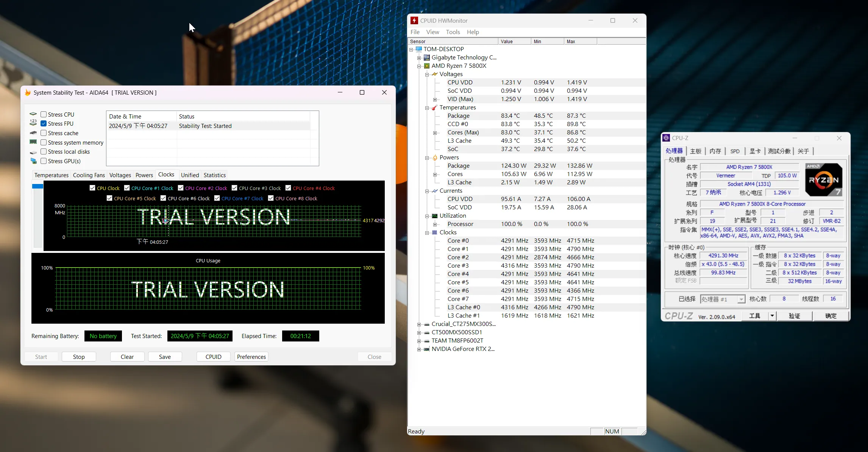Switch to the Temperatures tab in AIDA64
The width and height of the screenshot is (868, 452).
[x=52, y=175]
